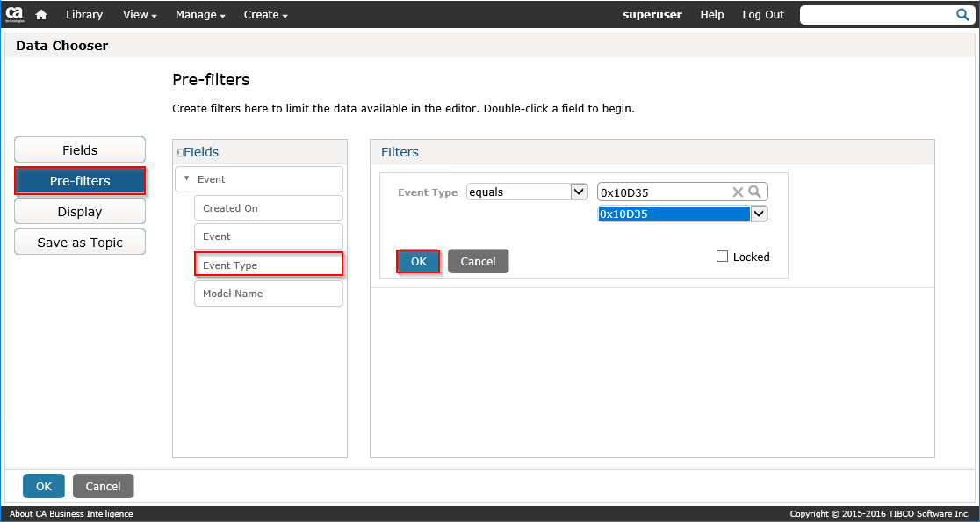This screenshot has width=980, height=522.
Task: Open the Manage menu
Action: point(200,15)
